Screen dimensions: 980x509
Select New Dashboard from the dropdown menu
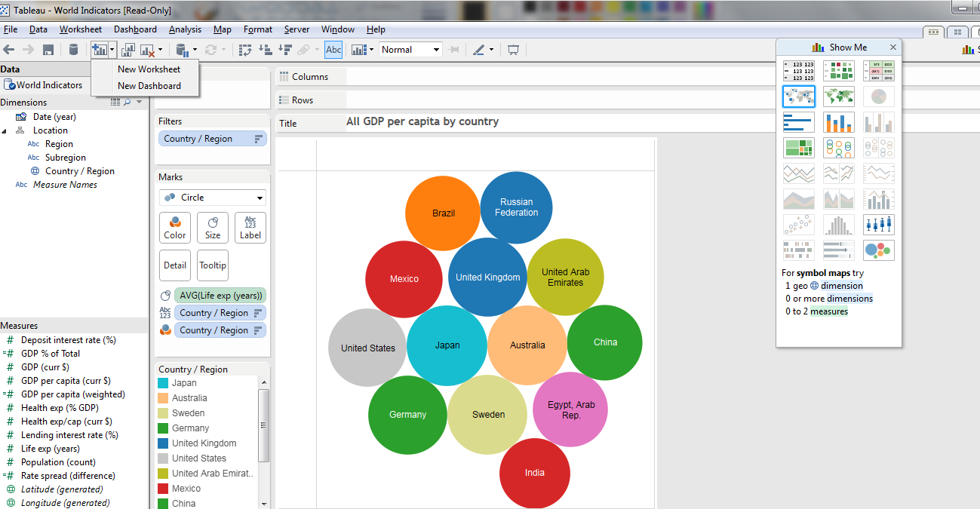pyautogui.click(x=149, y=86)
